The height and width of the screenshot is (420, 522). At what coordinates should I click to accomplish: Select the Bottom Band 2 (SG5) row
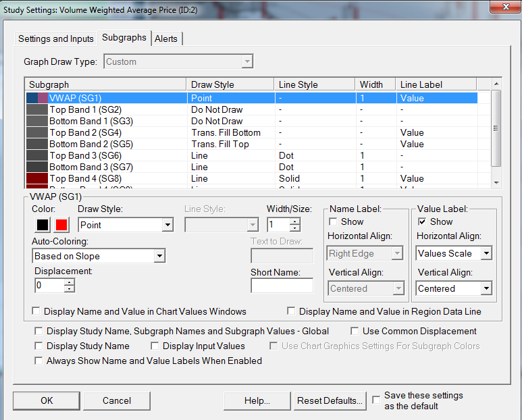pos(251,144)
